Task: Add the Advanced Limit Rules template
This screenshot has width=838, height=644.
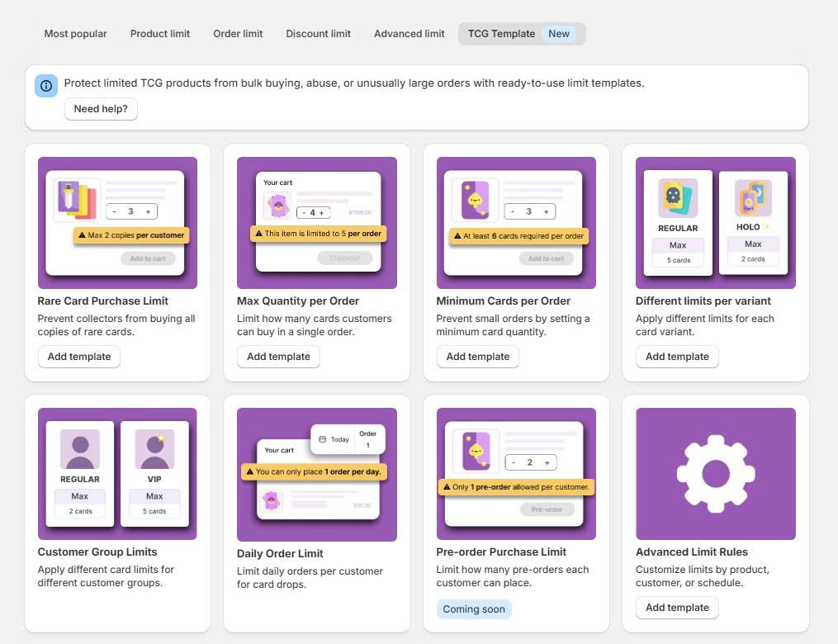Action: [x=677, y=608]
